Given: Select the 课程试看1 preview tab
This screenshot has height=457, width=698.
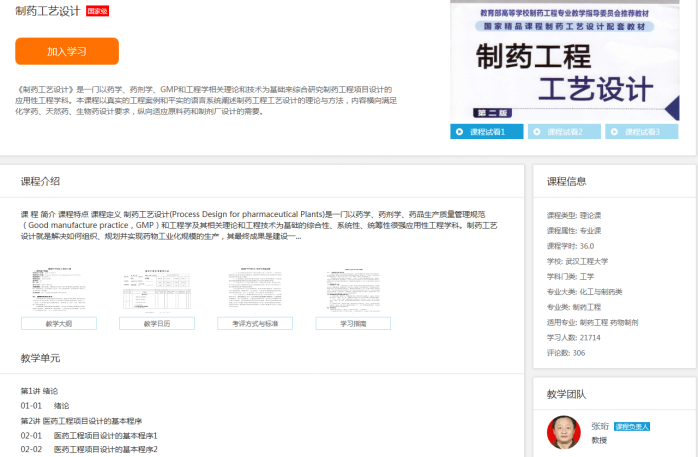Looking at the screenshot, I should (487, 131).
